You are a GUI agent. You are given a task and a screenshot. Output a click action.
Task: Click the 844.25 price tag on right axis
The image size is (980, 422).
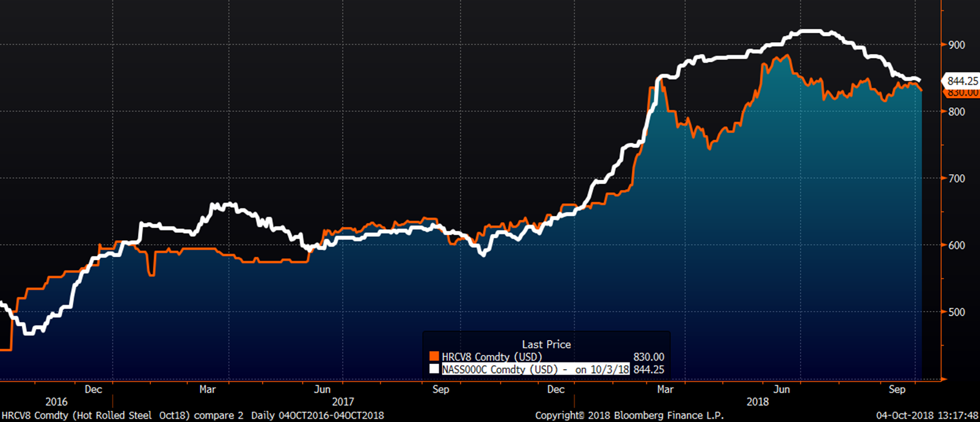pyautogui.click(x=962, y=81)
